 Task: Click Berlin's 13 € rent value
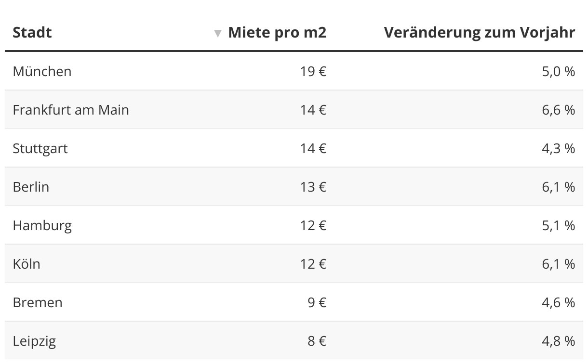coord(313,187)
